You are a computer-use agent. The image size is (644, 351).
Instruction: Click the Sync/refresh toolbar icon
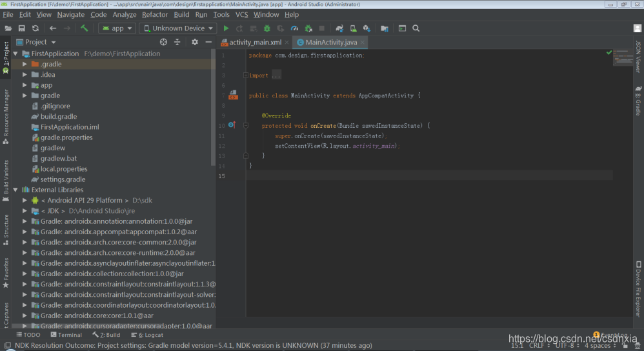tap(35, 28)
